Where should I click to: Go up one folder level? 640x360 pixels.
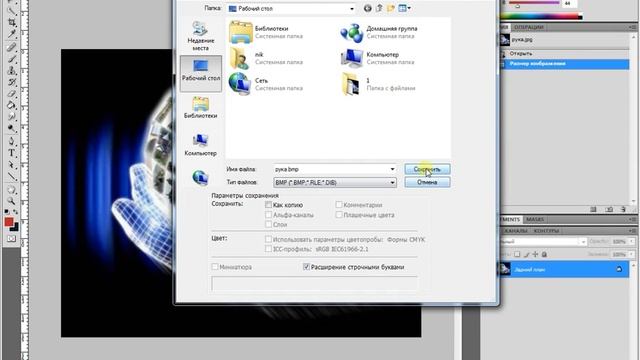point(379,8)
